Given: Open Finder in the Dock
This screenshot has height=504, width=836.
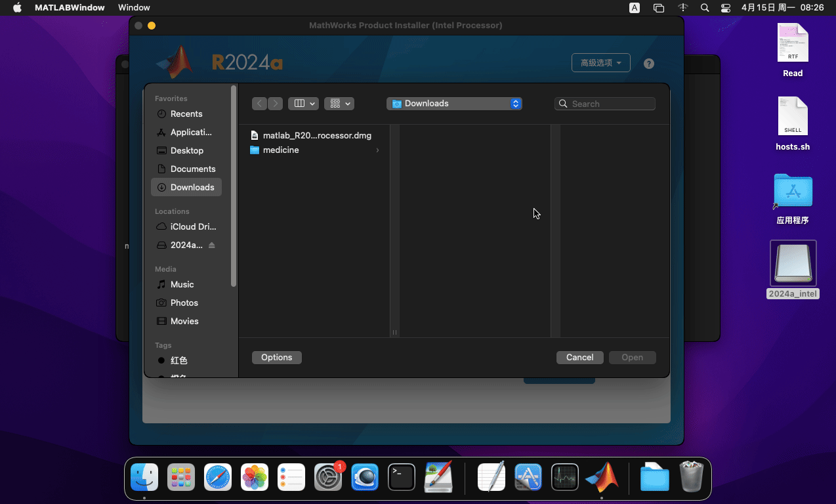Looking at the screenshot, I should [144, 477].
